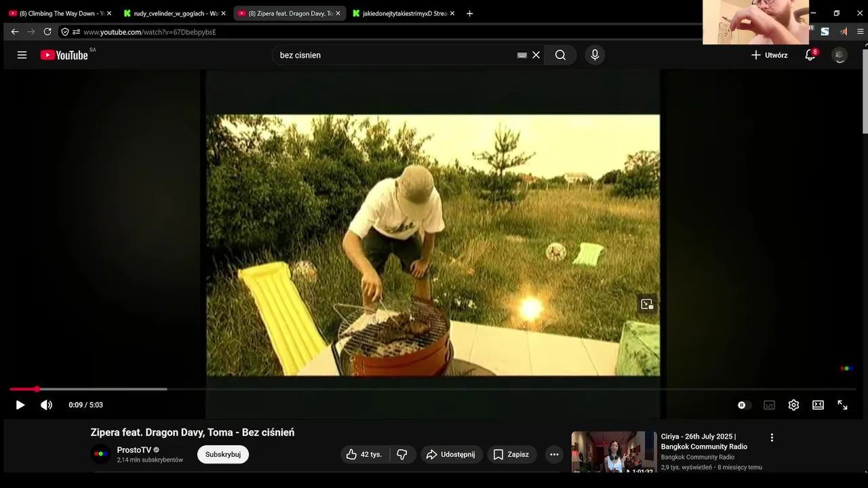Image resolution: width=868 pixels, height=488 pixels.
Task: Open site permissions icon in address bar
Action: [x=77, y=32]
